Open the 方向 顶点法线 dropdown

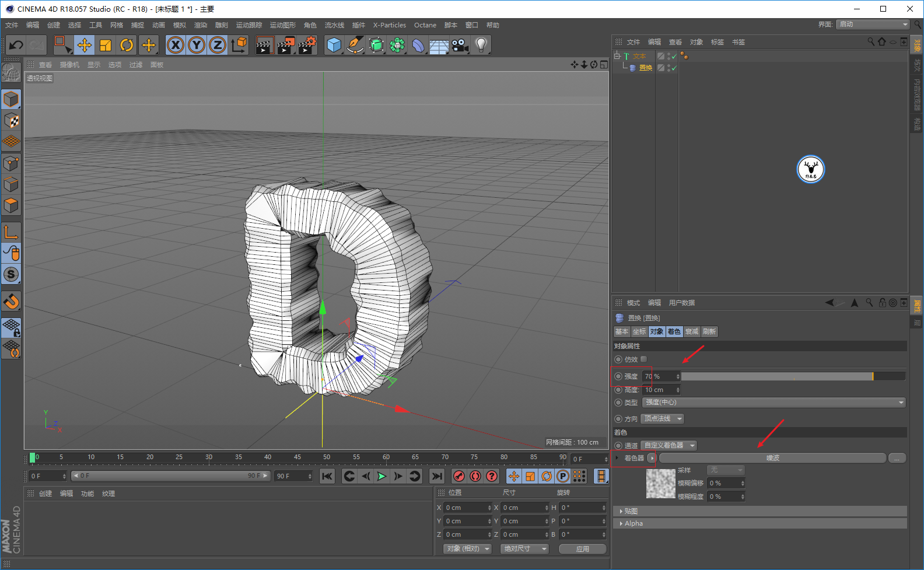[662, 419]
